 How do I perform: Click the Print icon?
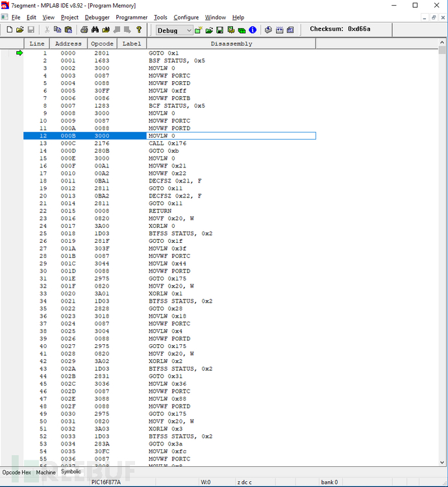84,30
